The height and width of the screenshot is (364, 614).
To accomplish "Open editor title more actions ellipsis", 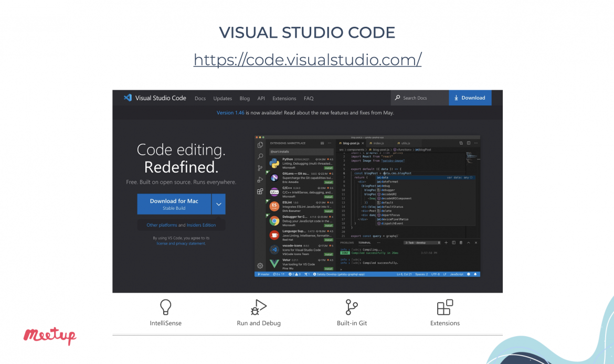I will pyautogui.click(x=476, y=143).
